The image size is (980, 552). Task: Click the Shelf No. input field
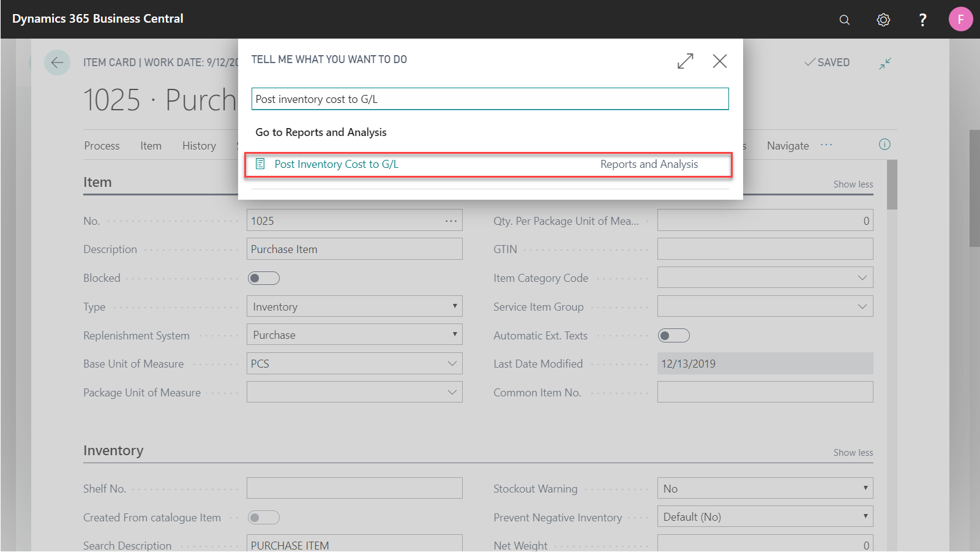click(x=354, y=488)
